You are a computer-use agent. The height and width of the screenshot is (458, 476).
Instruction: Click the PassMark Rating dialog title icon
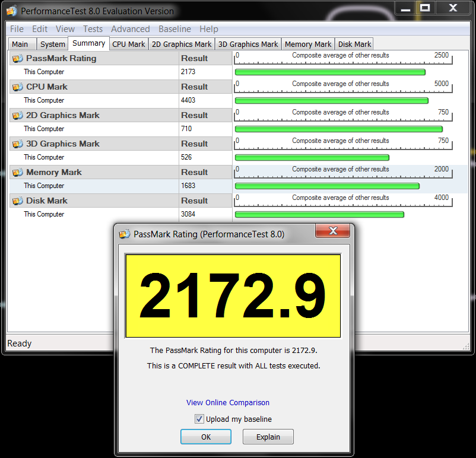(x=125, y=234)
